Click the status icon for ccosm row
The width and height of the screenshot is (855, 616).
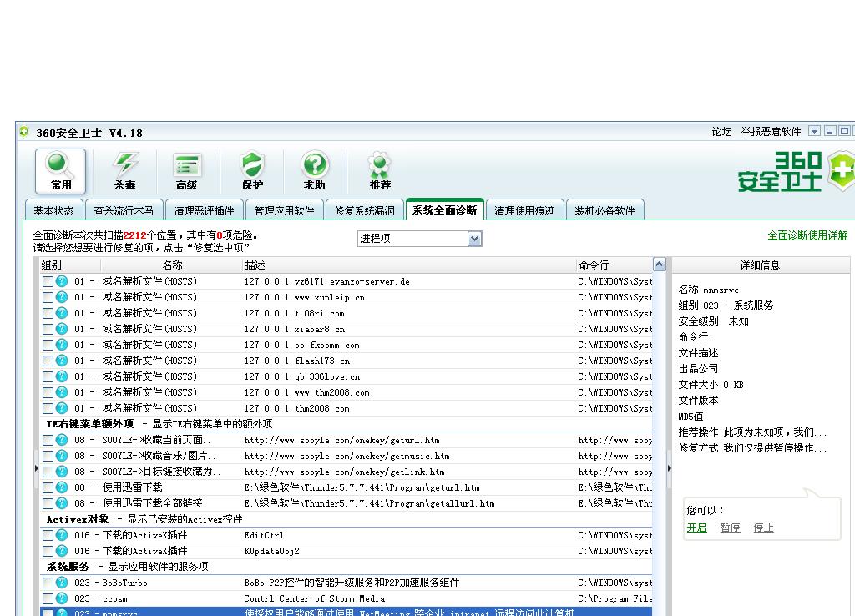(x=62, y=598)
